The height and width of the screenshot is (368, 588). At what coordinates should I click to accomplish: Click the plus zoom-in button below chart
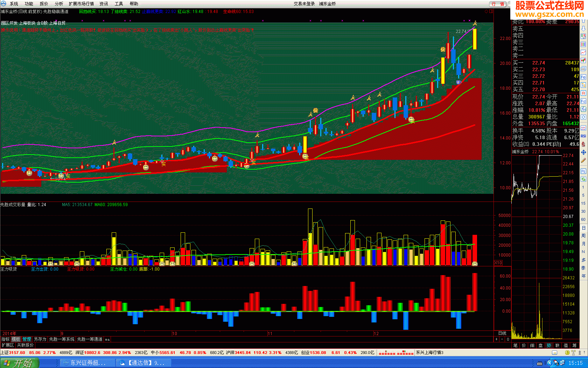[496, 339]
